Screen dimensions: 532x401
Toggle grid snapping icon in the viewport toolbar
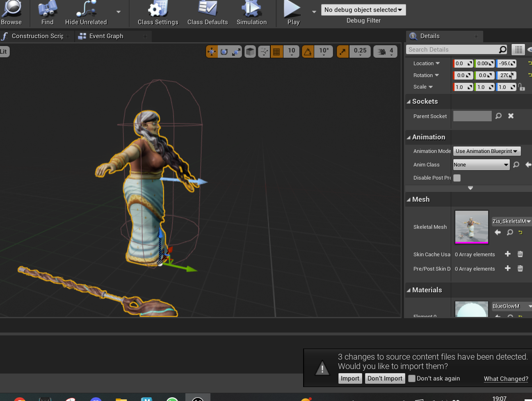click(x=276, y=52)
